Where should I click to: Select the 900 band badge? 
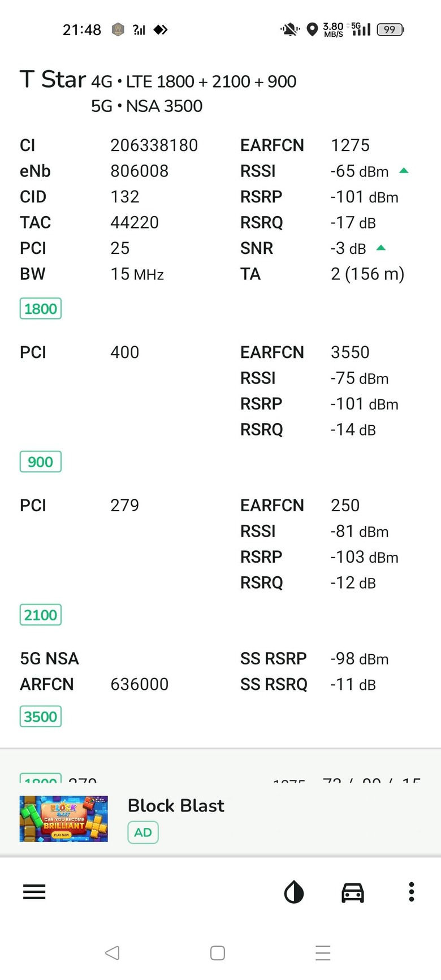pyautogui.click(x=41, y=462)
